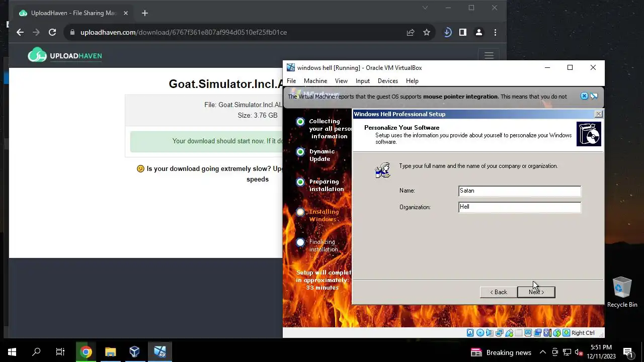The height and width of the screenshot is (362, 644).
Task: Click the Chrome address bar URL
Action: point(184,32)
